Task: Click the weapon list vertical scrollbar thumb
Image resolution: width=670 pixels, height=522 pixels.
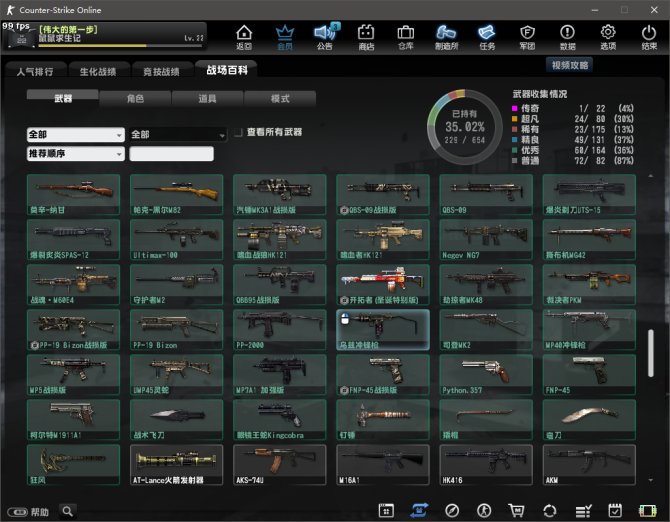Action: pyautogui.click(x=650, y=353)
